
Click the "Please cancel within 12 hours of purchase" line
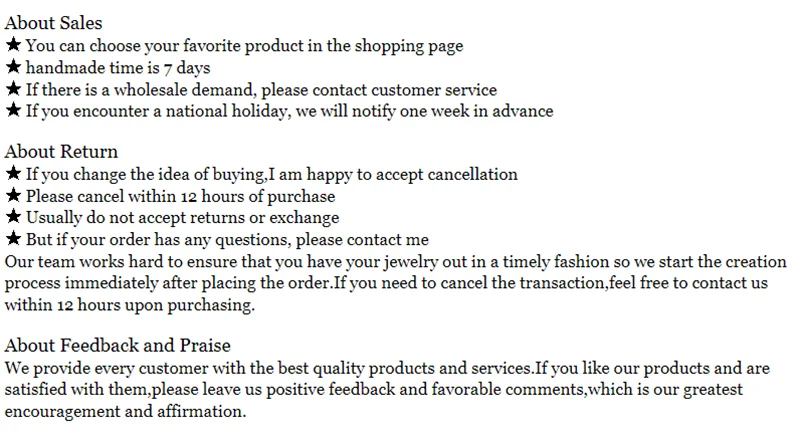[180, 196]
